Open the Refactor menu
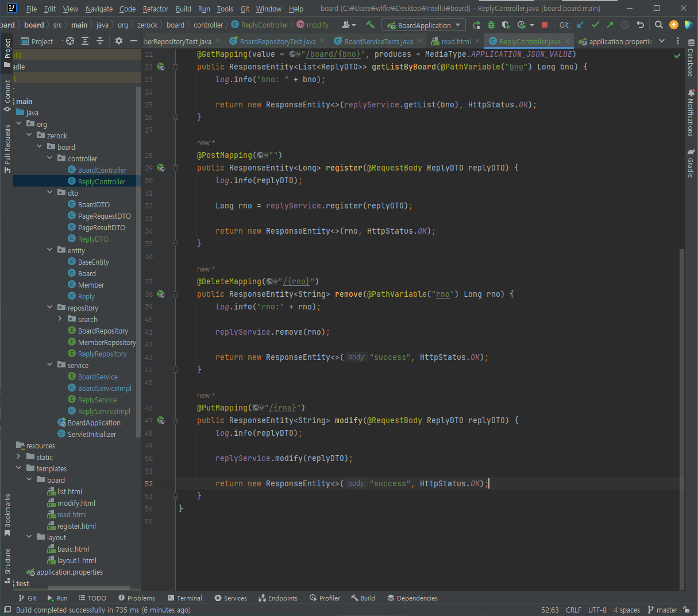The image size is (698, 616). tap(156, 9)
